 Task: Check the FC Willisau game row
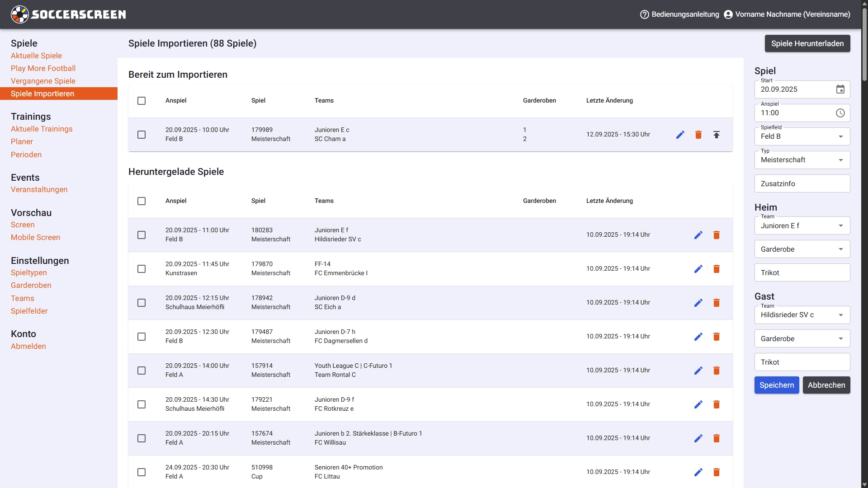pos(142,438)
